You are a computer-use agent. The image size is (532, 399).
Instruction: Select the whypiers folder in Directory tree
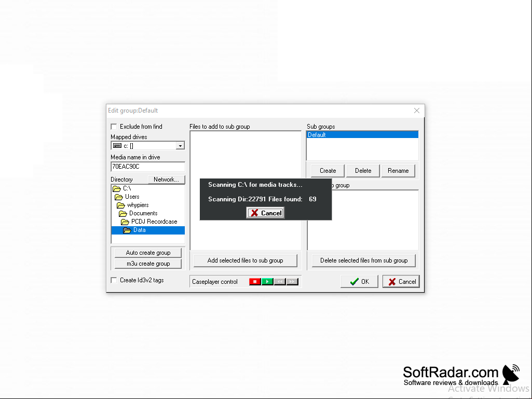(x=138, y=205)
